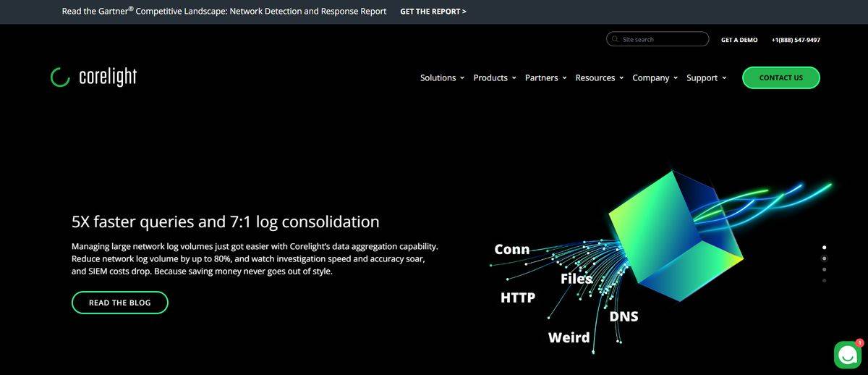Screen dimensions: 868x375
Task: Select the second carousel slide dot
Action: [825, 258]
